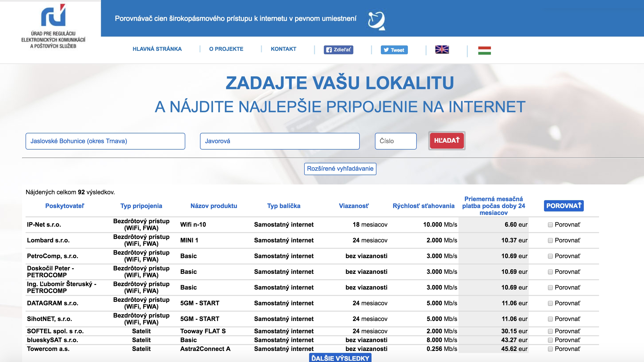Click the POROVNAŤ compare button
This screenshot has height=362, width=644.
click(563, 206)
